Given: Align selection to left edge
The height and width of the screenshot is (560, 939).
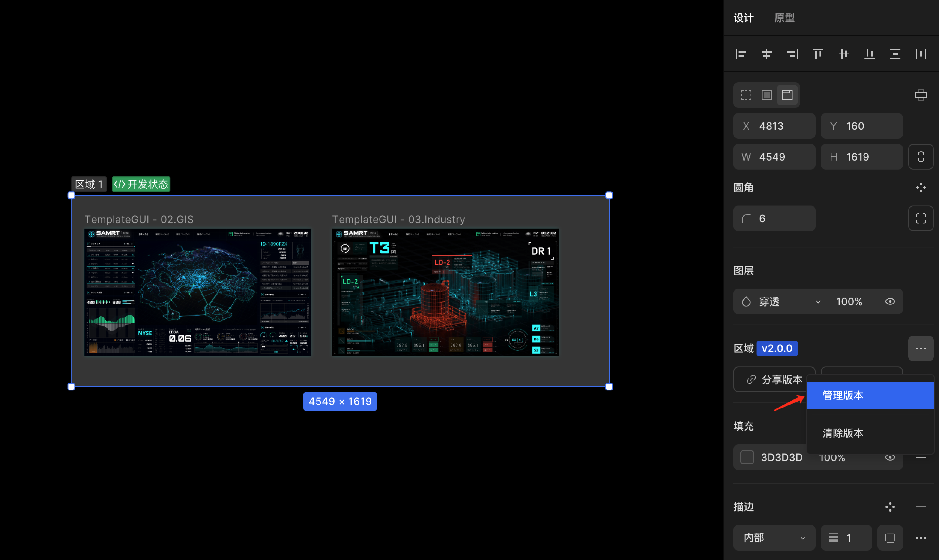Looking at the screenshot, I should click(x=741, y=54).
